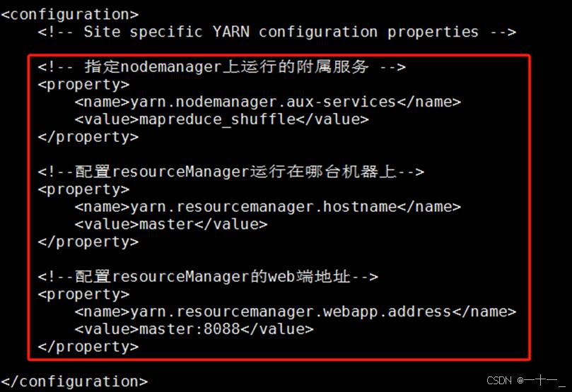Click yarn.nodemanager.aux-services name line
Viewport: 572px width, 392px height.
point(268,102)
